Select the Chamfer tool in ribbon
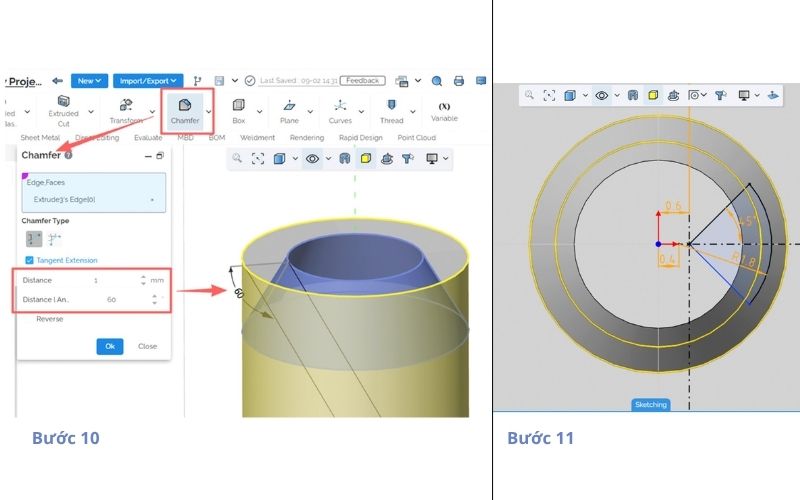 pyautogui.click(x=183, y=109)
